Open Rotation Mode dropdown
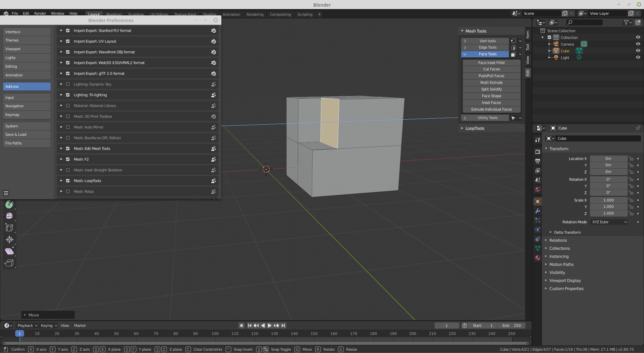Screen dimensions: 644x353 (609, 222)
